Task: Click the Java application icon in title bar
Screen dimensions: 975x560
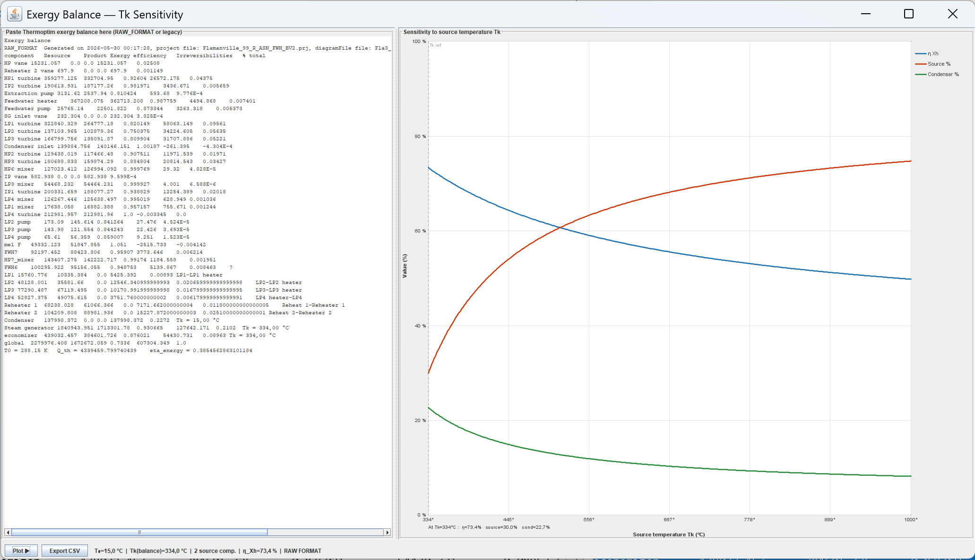Action: point(15,14)
